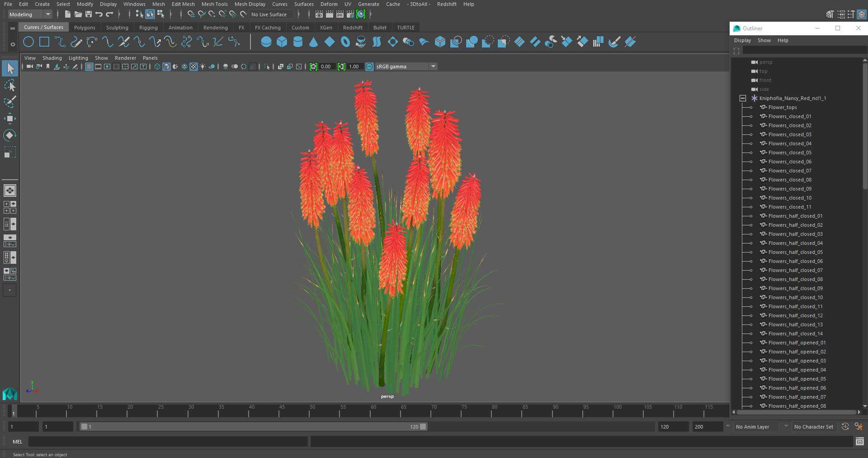The height and width of the screenshot is (458, 868).
Task: Create a NURBS Cube from the shelf
Action: tap(282, 42)
